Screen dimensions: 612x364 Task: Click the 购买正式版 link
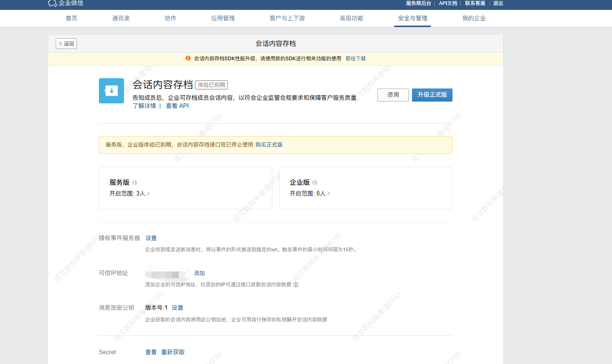[x=269, y=145]
